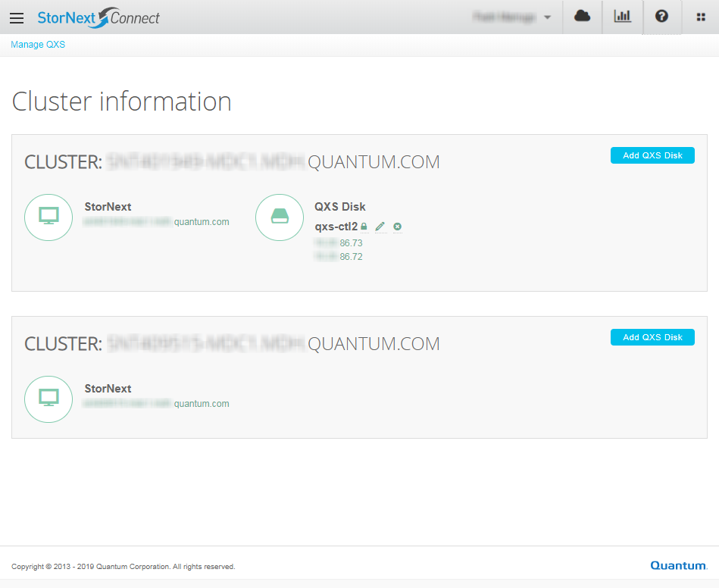Screen dimensions: 719x588
Task: Edit the qxs-ctl2 disk with pencil icon
Action: click(380, 227)
